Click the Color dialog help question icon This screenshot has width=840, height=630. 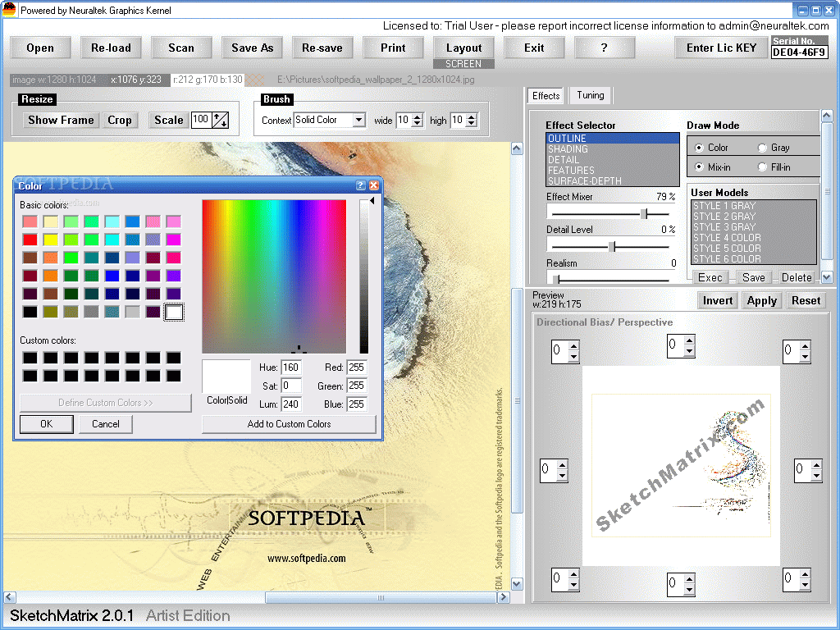tap(361, 185)
